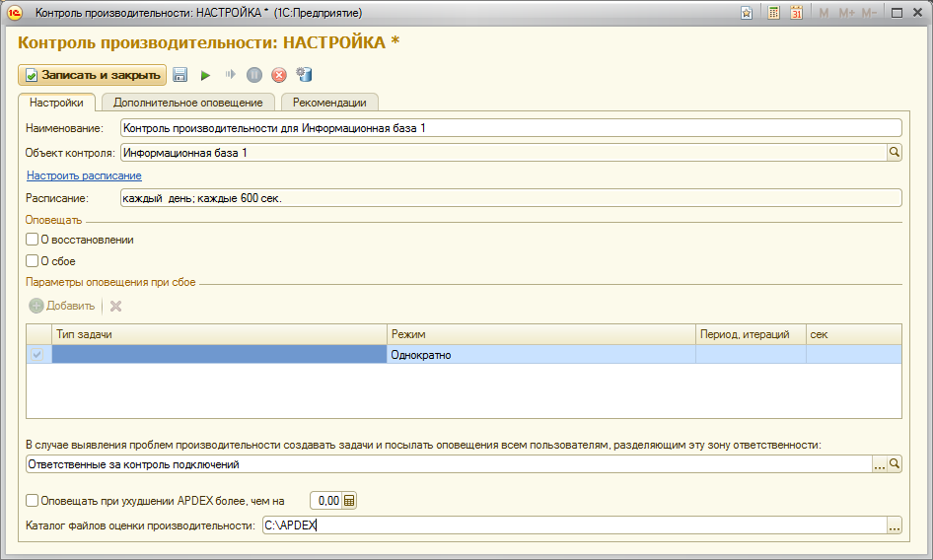Click the Добавить button
The height and width of the screenshot is (560, 933).
[x=62, y=306]
